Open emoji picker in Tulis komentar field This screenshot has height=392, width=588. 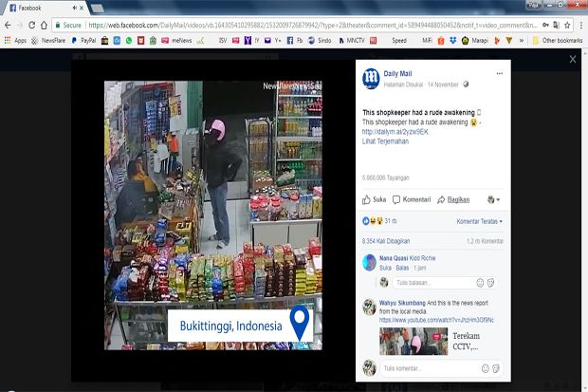point(486,368)
